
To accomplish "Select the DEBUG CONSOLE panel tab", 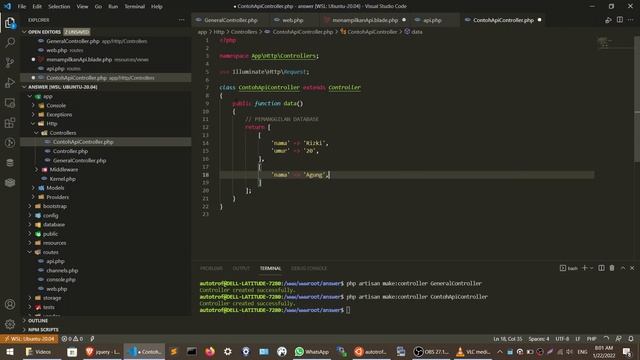I will coord(309,268).
